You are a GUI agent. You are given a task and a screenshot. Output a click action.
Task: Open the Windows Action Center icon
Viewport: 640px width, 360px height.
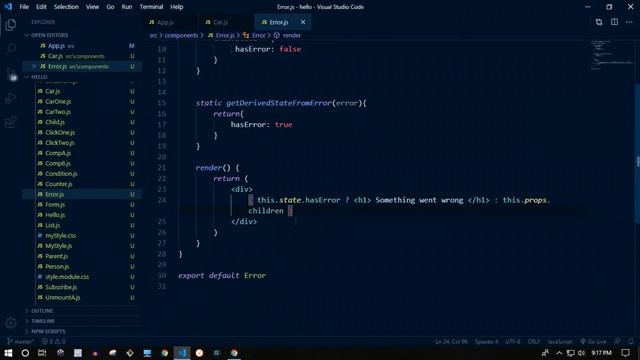pos(626,353)
